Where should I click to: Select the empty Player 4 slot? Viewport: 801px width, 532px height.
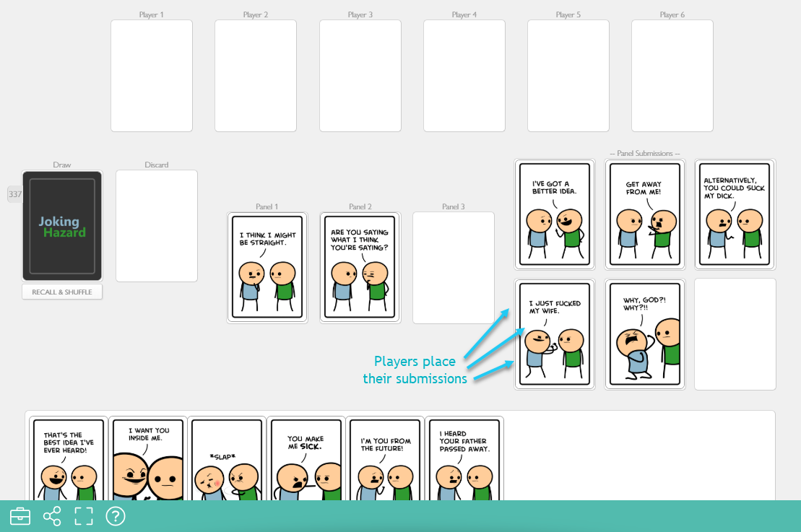tap(464, 76)
